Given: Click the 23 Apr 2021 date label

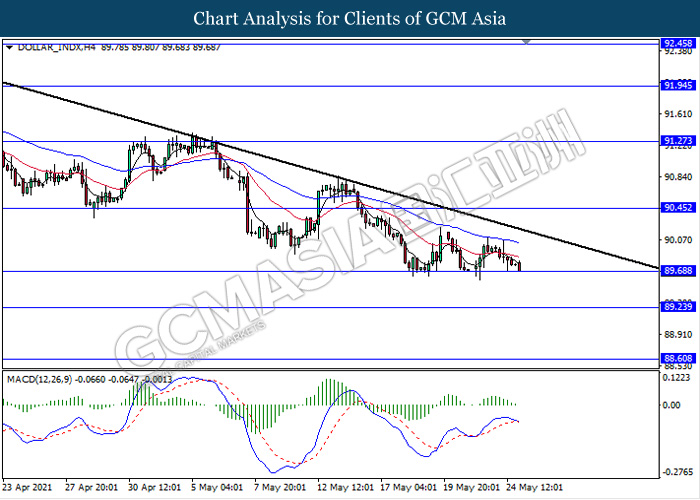Looking at the screenshot, I should point(27,487).
